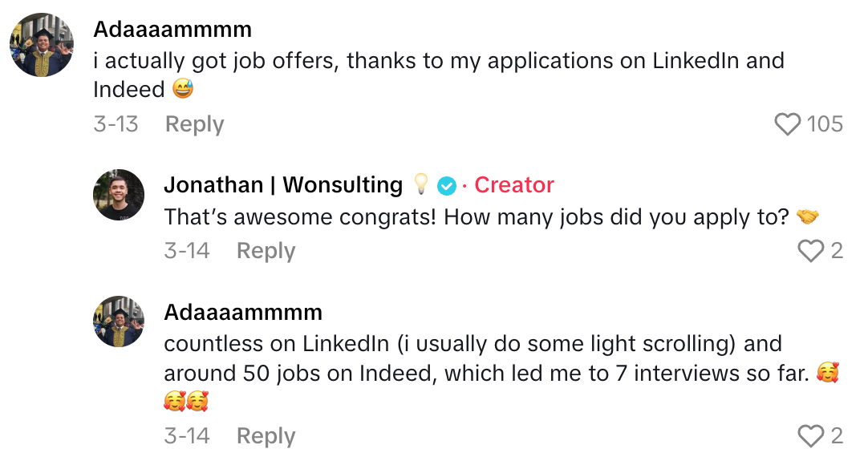This screenshot has width=868, height=473.
Task: Click the 3-13 timestamp on top comment
Action: click(116, 124)
